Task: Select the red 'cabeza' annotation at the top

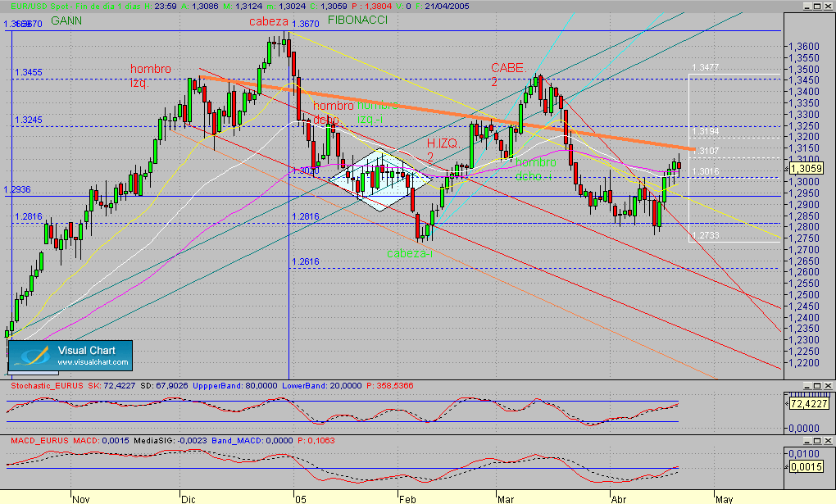Action: tap(269, 22)
